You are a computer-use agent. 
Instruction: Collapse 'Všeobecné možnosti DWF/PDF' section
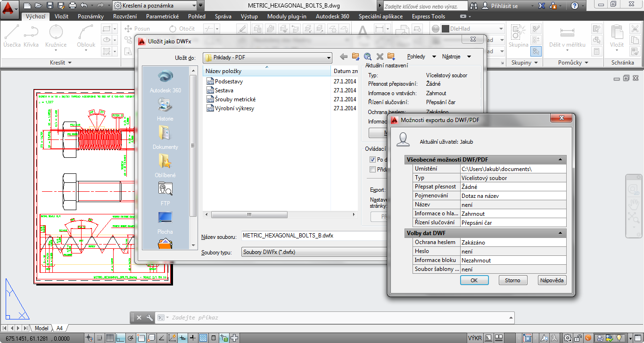[x=560, y=160]
